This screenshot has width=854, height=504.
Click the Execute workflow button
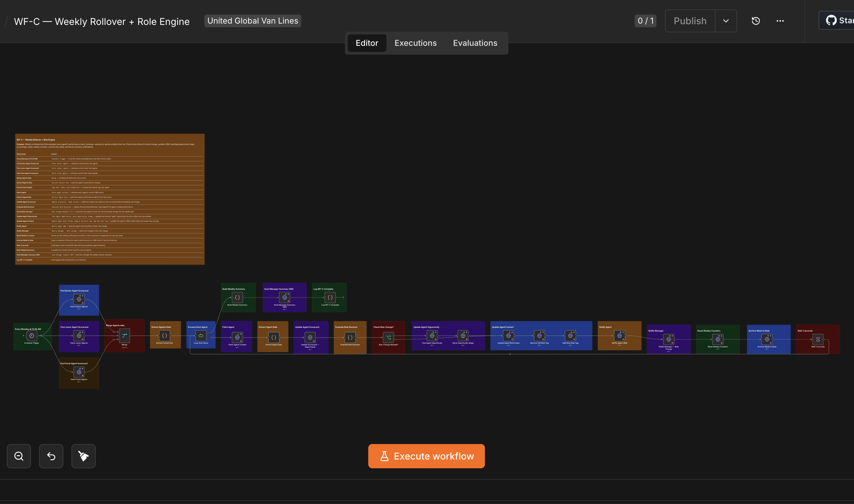tap(426, 456)
